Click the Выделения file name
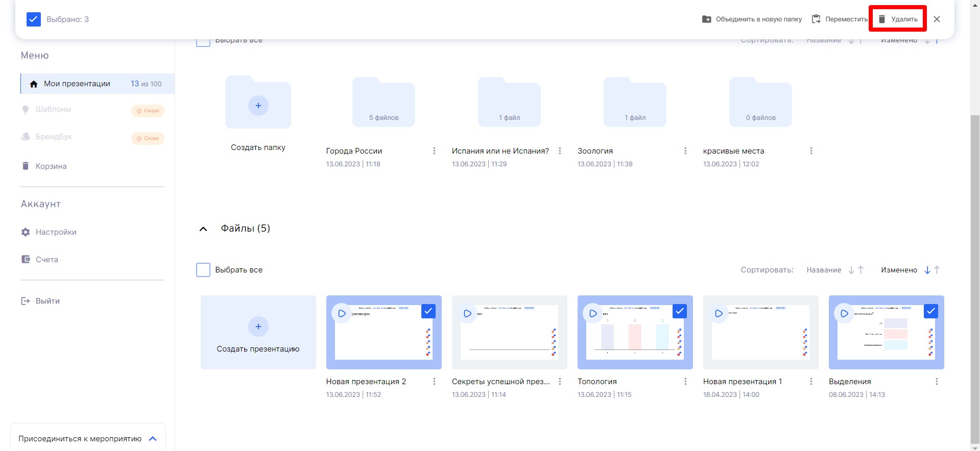This screenshot has height=451, width=980. [x=850, y=382]
